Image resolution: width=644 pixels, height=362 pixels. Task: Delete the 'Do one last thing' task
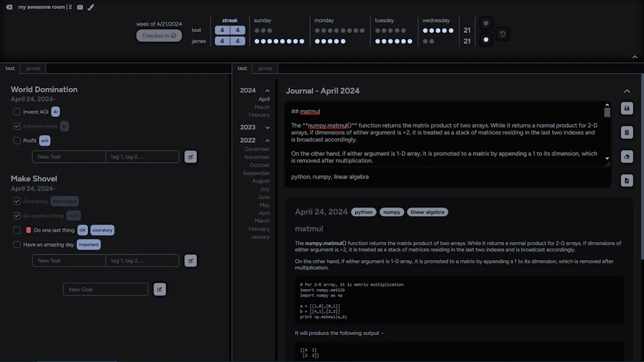pos(28,230)
